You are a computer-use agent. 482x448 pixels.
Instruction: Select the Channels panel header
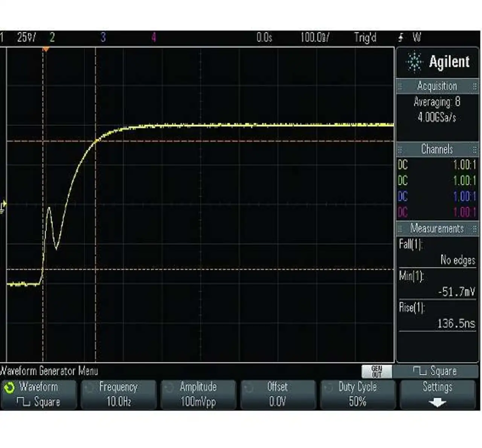[437, 149]
